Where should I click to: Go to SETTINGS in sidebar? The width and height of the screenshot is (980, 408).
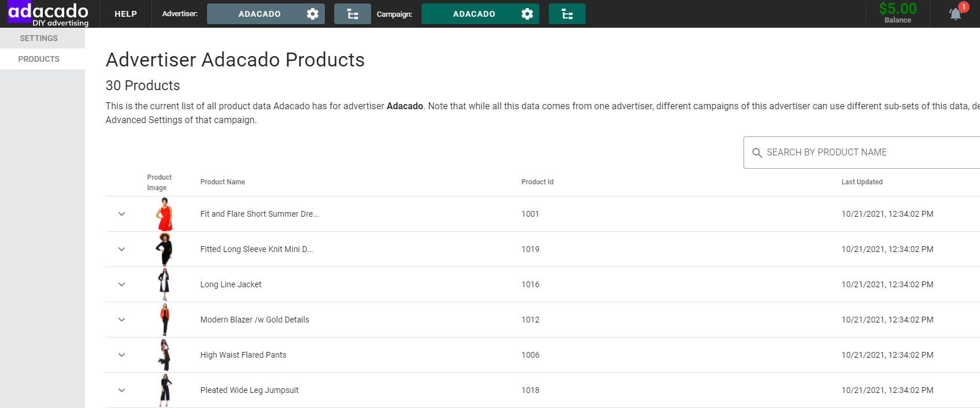[x=39, y=38]
